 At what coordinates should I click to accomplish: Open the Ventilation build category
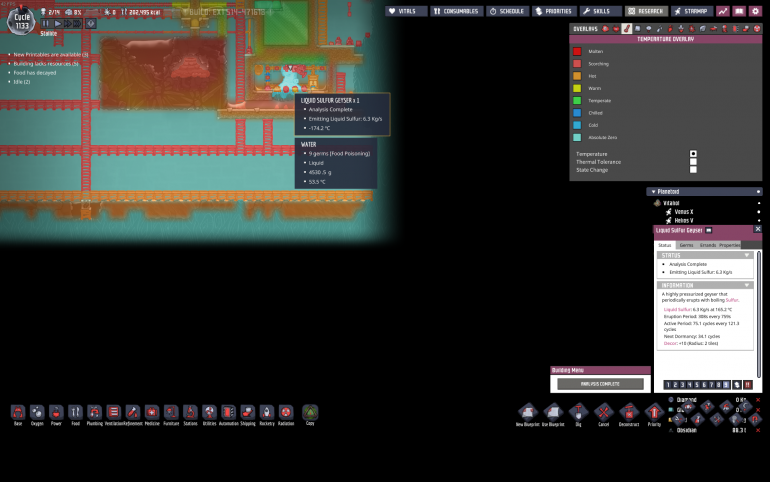[114, 413]
